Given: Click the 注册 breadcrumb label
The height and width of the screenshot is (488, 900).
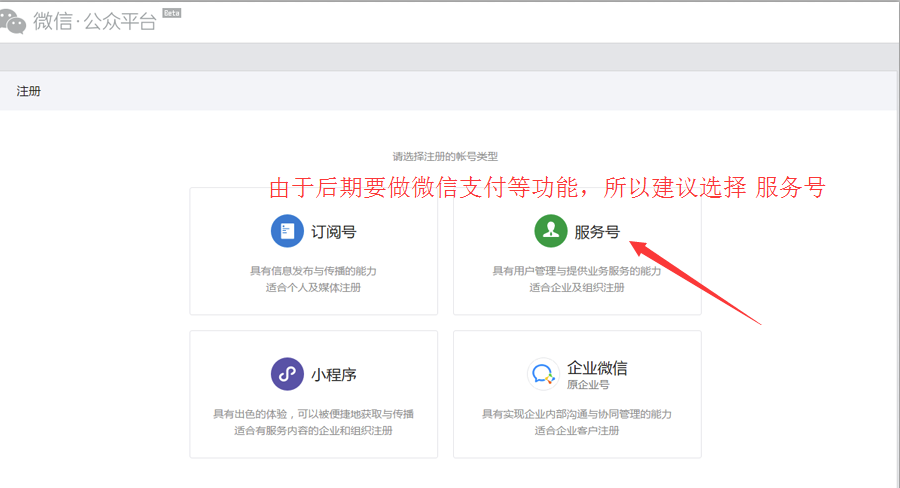Looking at the screenshot, I should [x=28, y=91].
